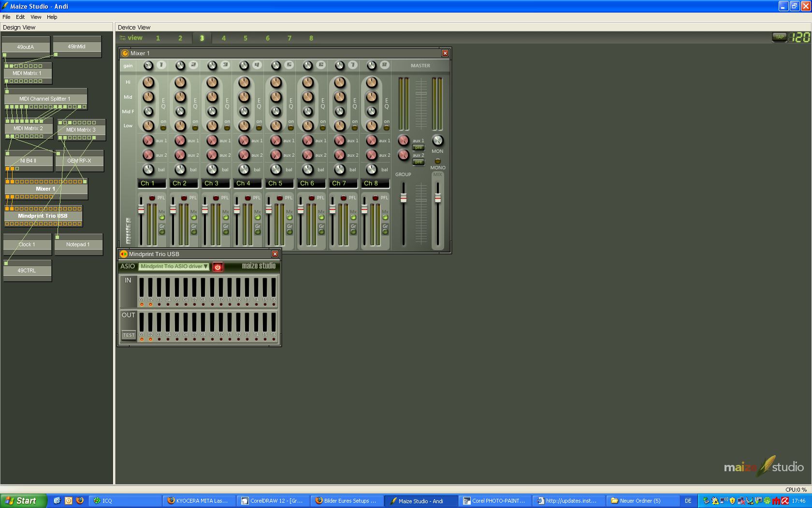Switch to Device View page 5
Image resolution: width=812 pixels, height=508 pixels.
click(x=246, y=38)
